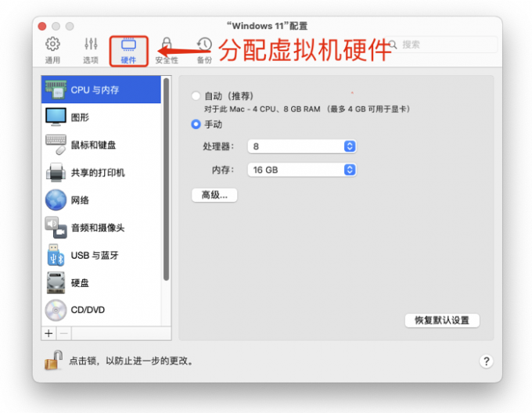Select the 自动（推荐）radio button
The height and width of the screenshot is (413, 532).
[x=196, y=96]
